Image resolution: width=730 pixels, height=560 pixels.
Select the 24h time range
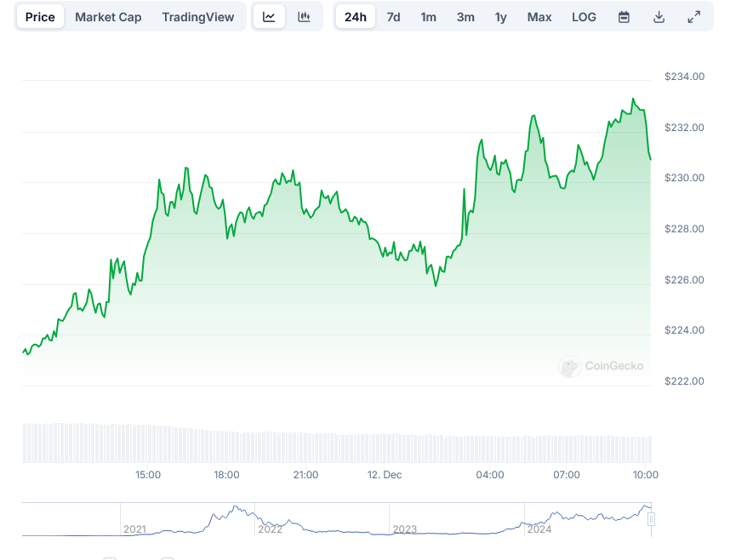coord(355,17)
